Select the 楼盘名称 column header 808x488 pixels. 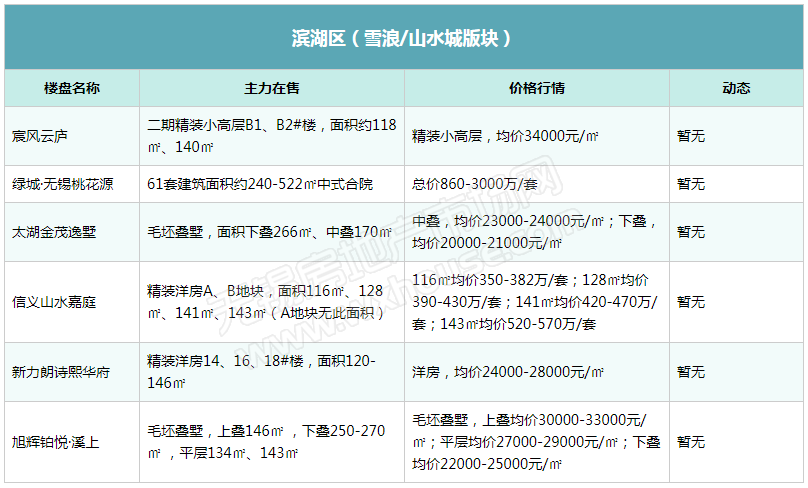tap(71, 88)
